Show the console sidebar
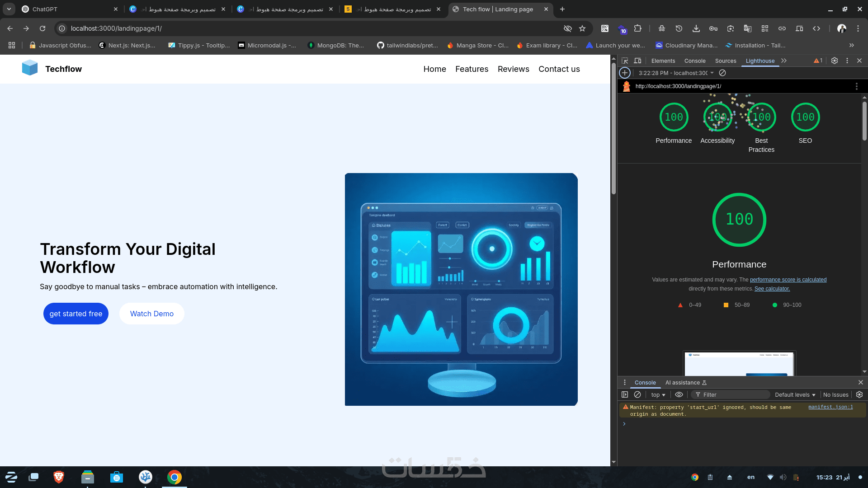Viewport: 868px width, 488px height. pos(625,395)
